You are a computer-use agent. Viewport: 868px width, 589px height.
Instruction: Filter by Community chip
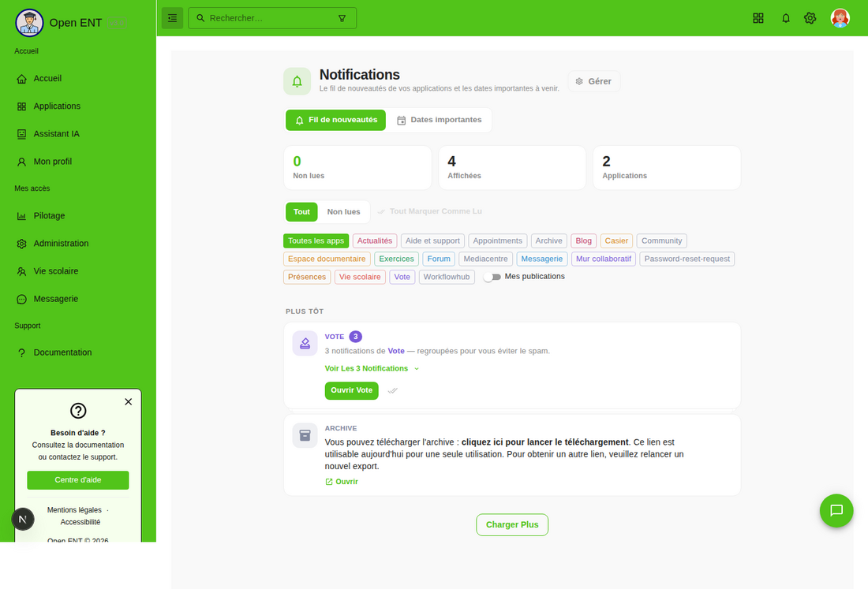point(661,240)
